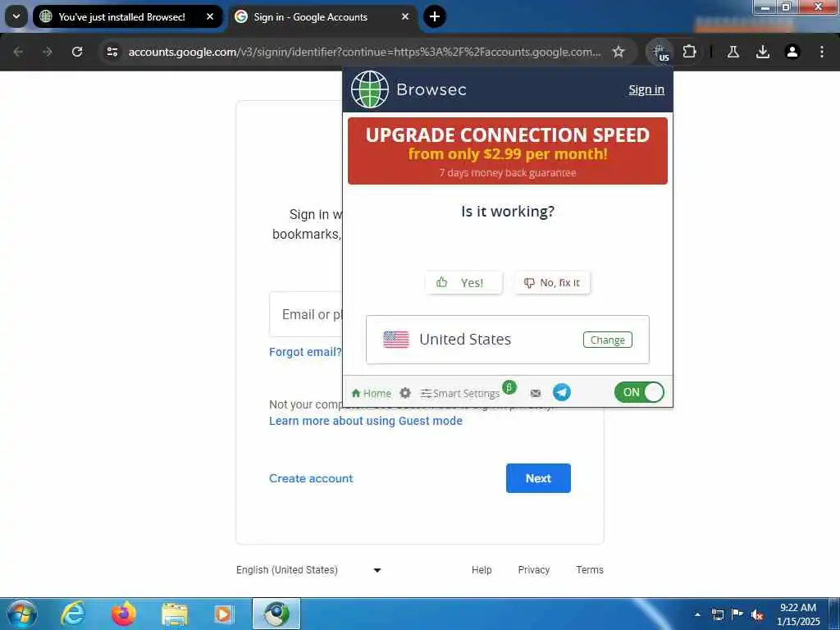Open the Browsec settings gear icon
Image resolution: width=840 pixels, height=630 pixels.
click(x=405, y=393)
